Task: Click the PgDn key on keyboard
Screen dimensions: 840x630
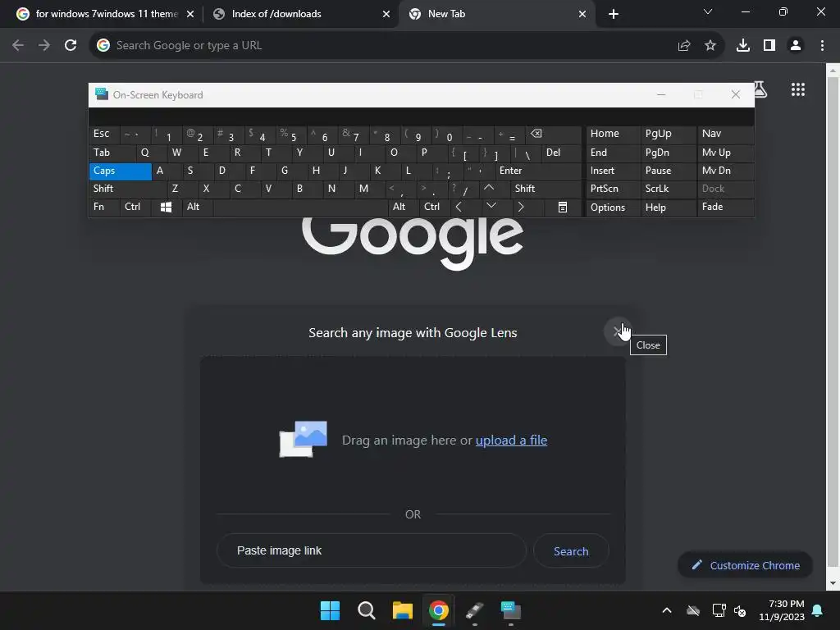Action: [x=668, y=153]
